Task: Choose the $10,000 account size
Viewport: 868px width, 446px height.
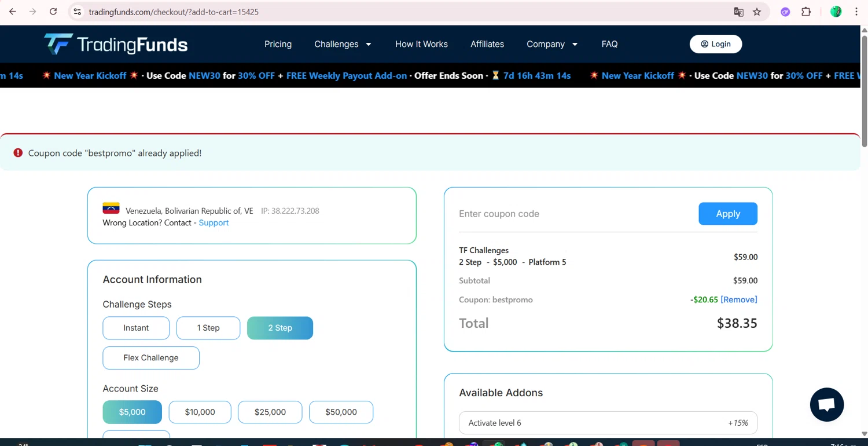Action: [x=200, y=412]
